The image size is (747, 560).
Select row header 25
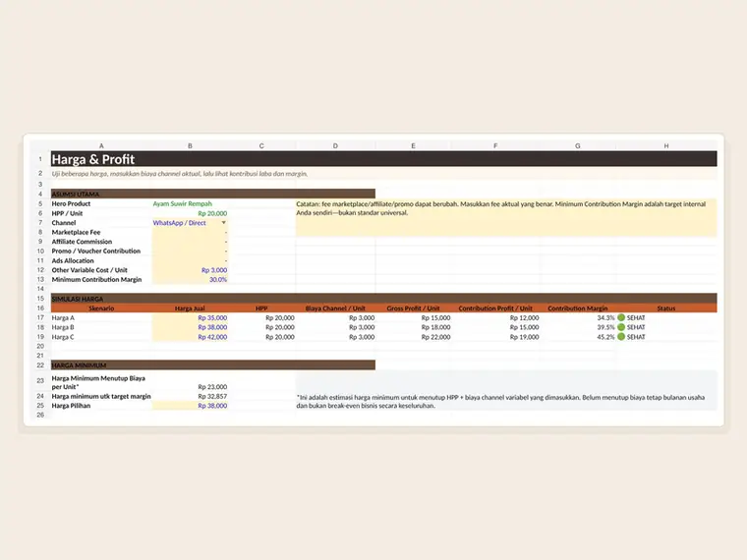40,406
